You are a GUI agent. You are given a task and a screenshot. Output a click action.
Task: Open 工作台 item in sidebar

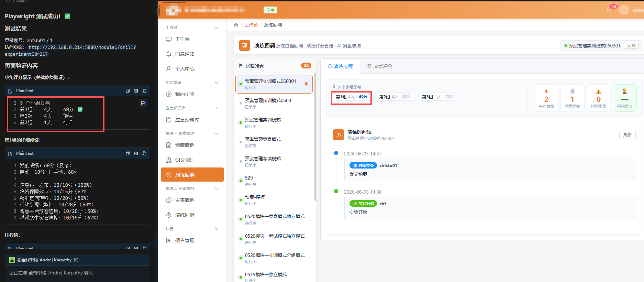pyautogui.click(x=192, y=39)
